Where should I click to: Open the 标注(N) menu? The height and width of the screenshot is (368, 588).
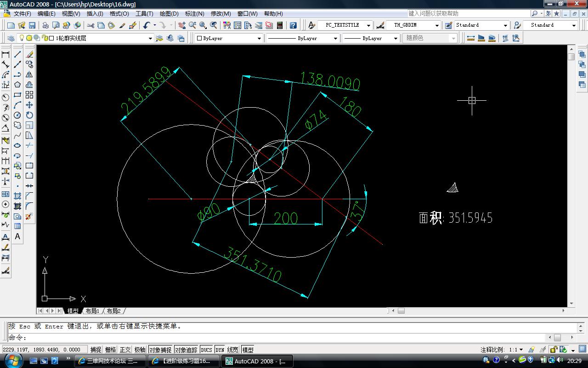194,14
